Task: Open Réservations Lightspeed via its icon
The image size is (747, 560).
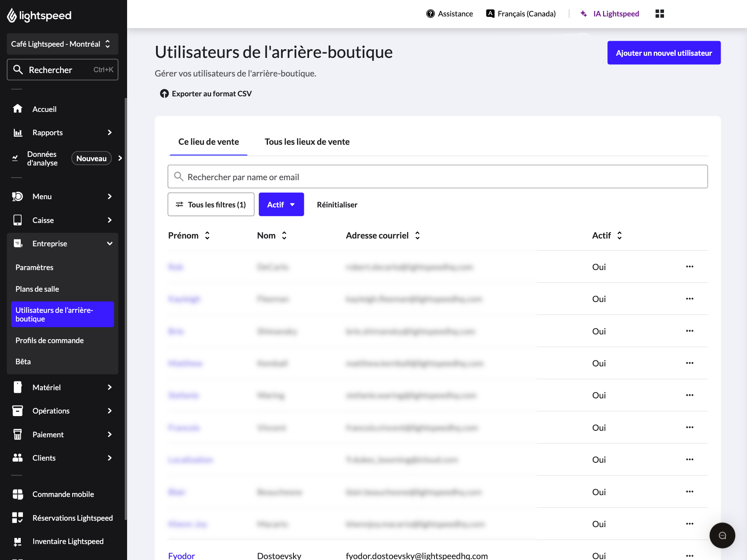Action: (x=18, y=518)
